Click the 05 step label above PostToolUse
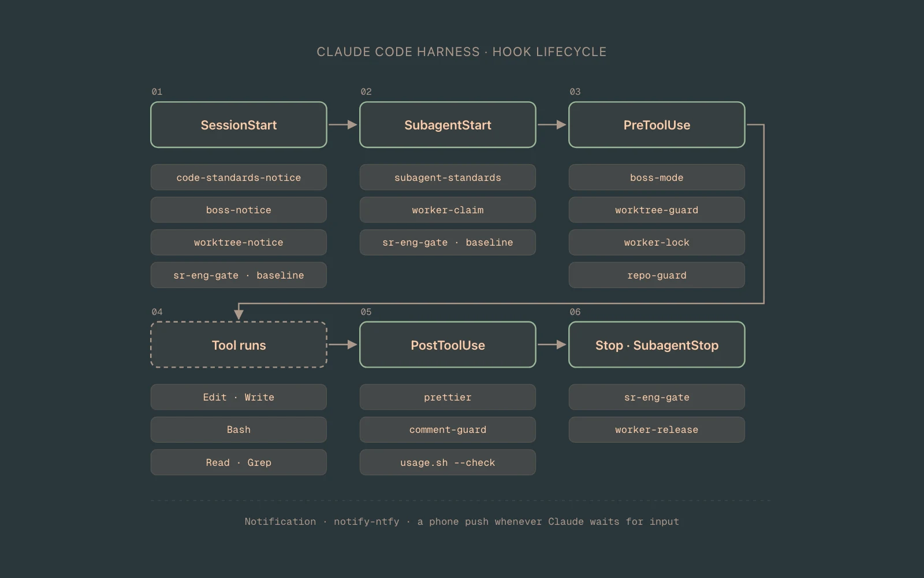924x578 pixels. (x=366, y=312)
